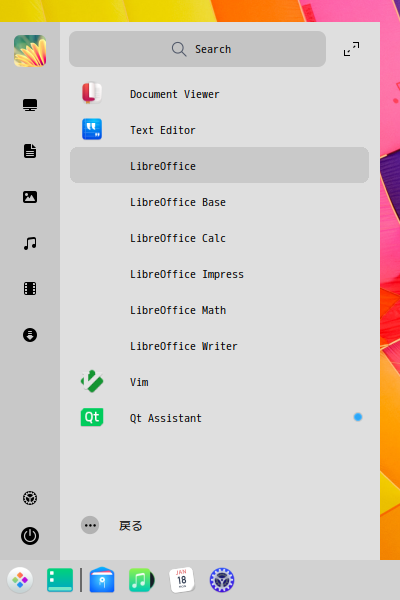Click the Document Viewer app icon
This screenshot has height=600, width=400.
[92, 93]
